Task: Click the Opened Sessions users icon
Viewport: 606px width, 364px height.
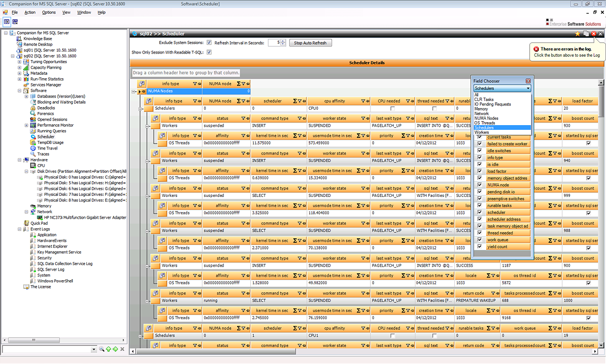Action: coord(33,120)
